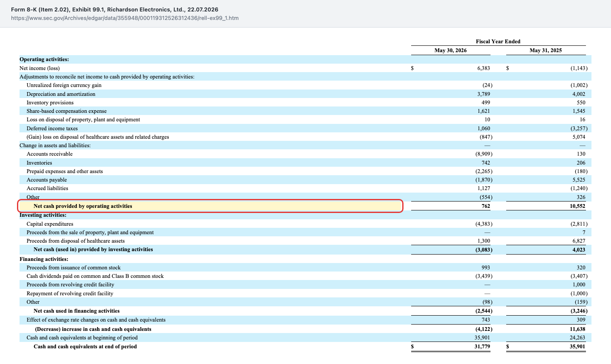Click "Prepaid expenses and other assets" label
The width and height of the screenshot is (611, 364).
point(65,171)
